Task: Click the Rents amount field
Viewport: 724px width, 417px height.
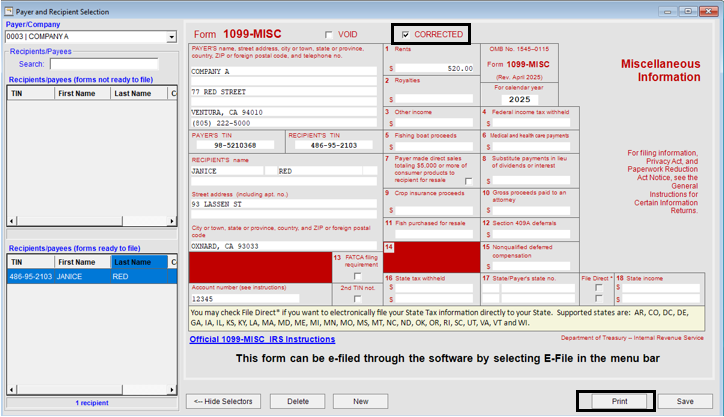Action: (432, 69)
